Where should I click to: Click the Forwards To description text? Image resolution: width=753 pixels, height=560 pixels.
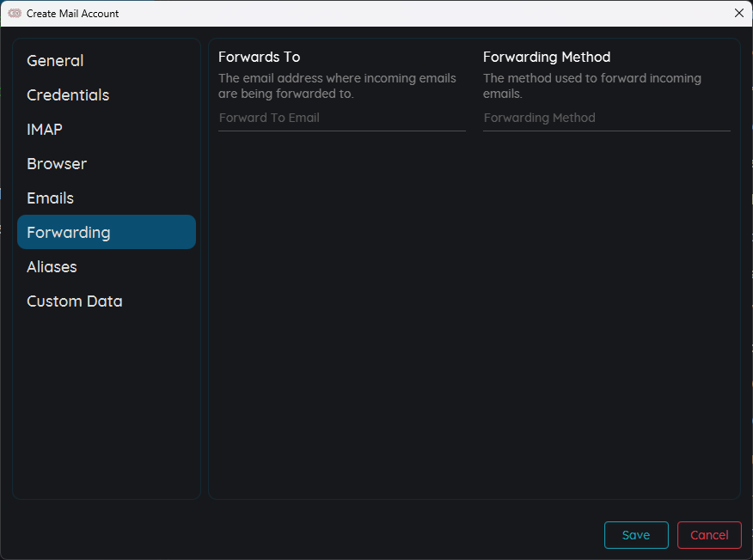tap(337, 86)
